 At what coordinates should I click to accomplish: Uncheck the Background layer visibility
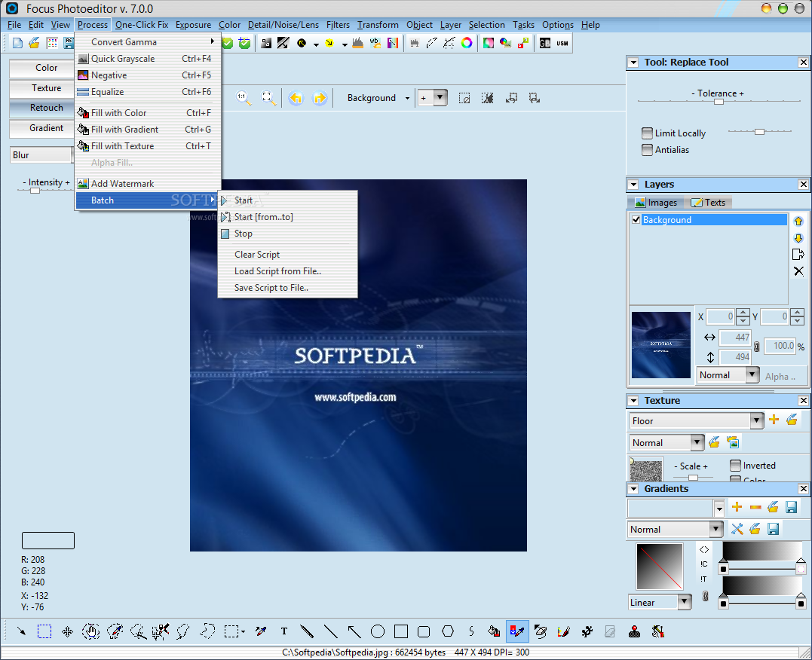[636, 219]
